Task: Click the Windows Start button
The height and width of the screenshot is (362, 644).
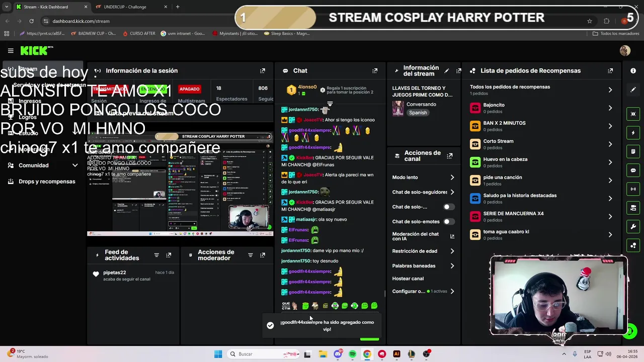Action: click(218, 354)
